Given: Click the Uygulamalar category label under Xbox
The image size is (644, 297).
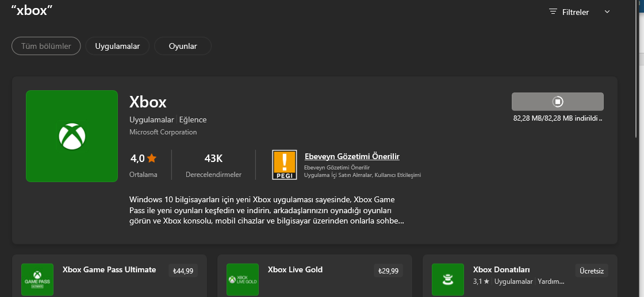Looking at the screenshot, I should tap(152, 120).
